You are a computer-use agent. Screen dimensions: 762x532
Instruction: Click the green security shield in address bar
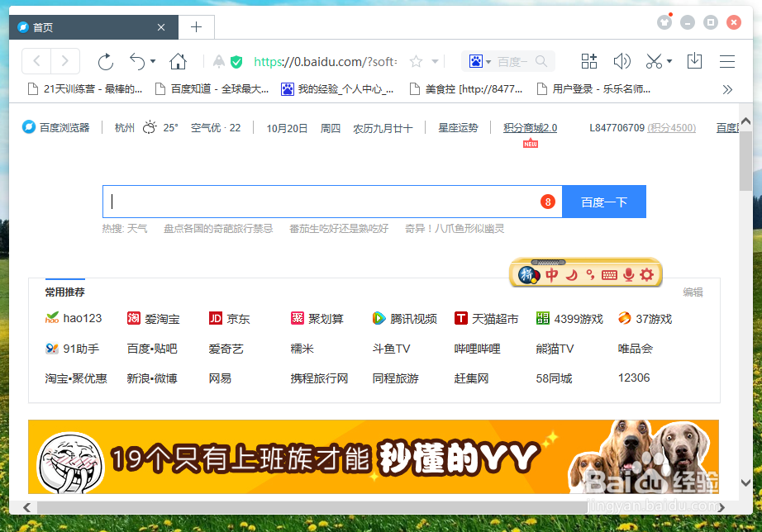click(x=236, y=61)
